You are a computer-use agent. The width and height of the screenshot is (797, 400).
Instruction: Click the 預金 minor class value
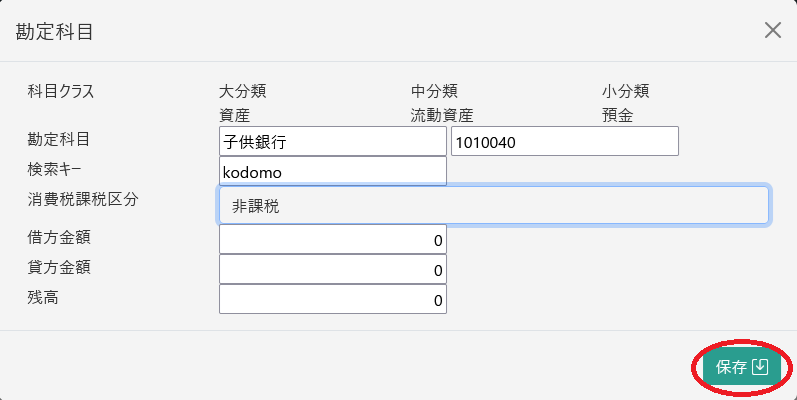point(618,115)
